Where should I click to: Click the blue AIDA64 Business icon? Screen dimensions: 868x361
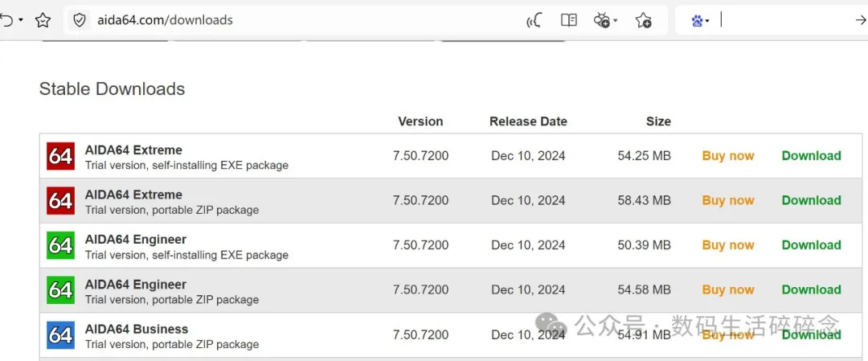(x=59, y=335)
